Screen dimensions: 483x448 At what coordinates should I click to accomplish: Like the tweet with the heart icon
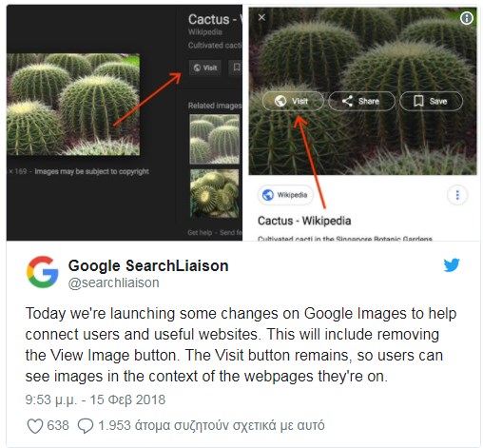(35, 425)
